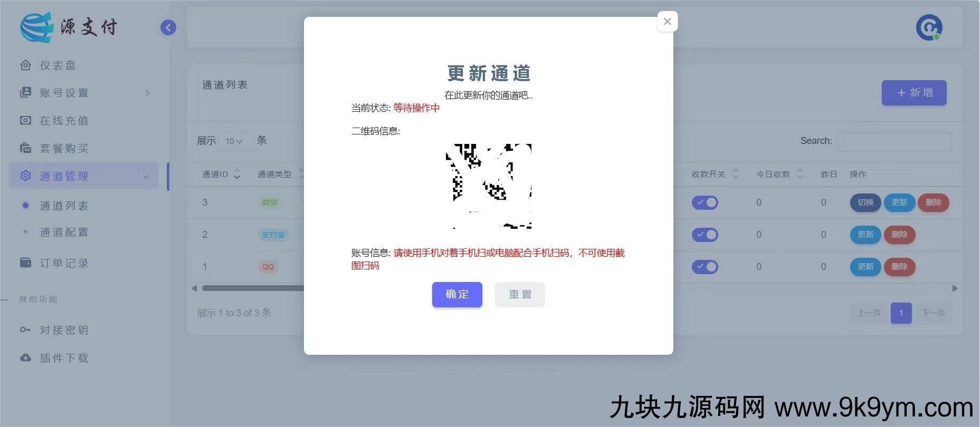Close the 更新通道 dialog with X
Viewport: 980px width, 427px height.
coord(667,22)
